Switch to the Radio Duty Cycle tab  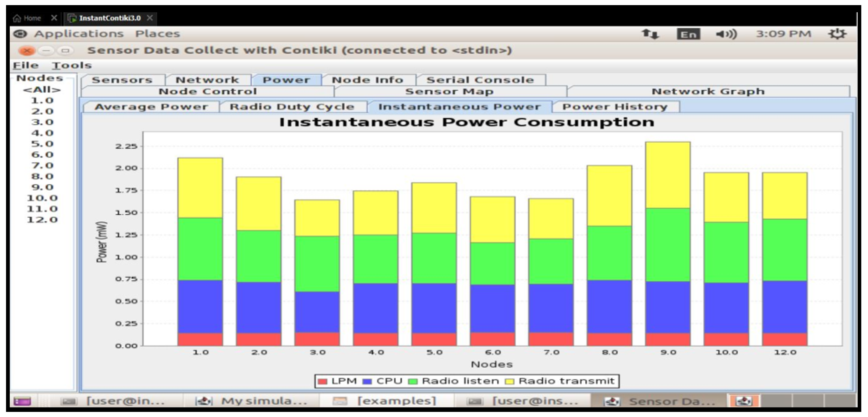click(x=292, y=107)
